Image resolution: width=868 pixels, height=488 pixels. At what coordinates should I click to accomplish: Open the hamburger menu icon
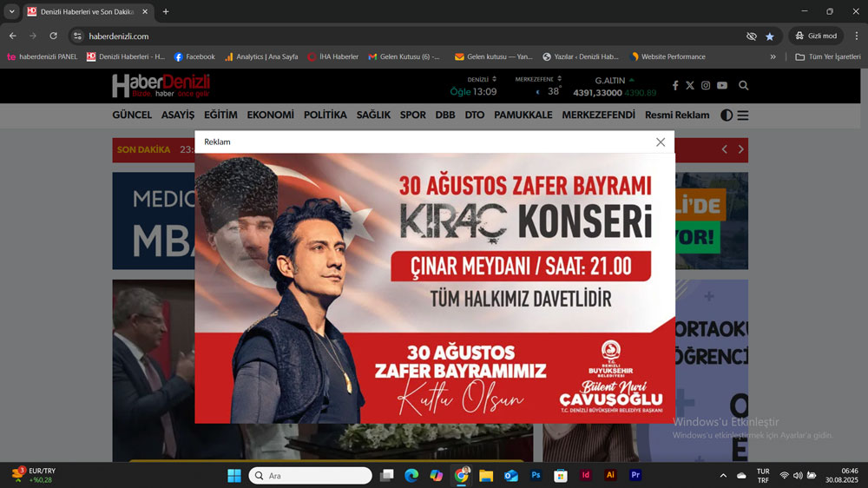point(743,115)
